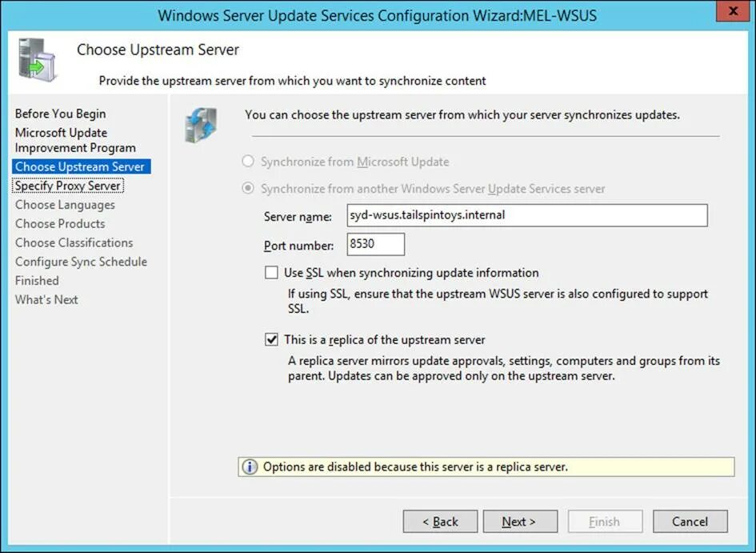The width and height of the screenshot is (756, 553).
Task: Close the WSUS Configuration Wizard window
Action: [732, 11]
